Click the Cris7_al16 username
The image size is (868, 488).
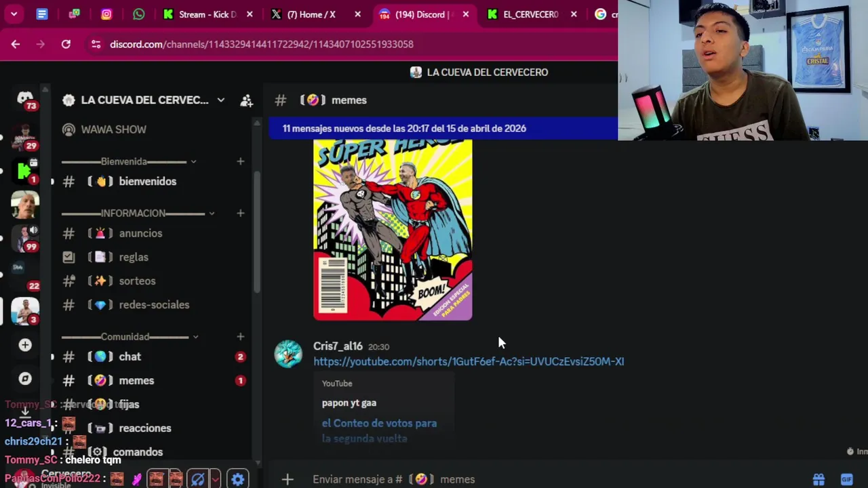338,346
